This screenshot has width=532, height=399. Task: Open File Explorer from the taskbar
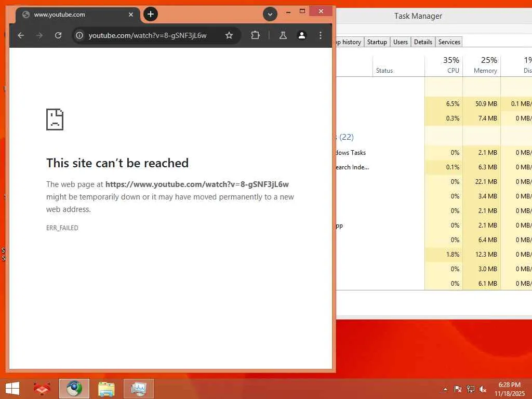(106, 389)
